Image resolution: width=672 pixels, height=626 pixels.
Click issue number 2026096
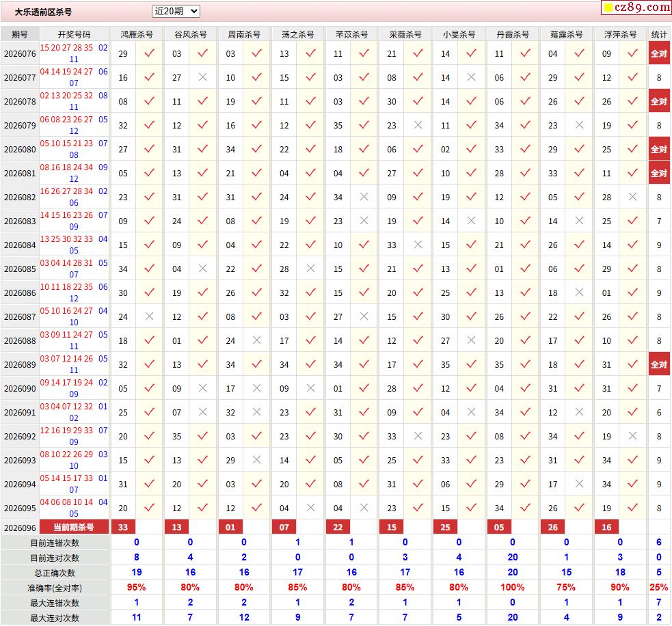tap(20, 528)
